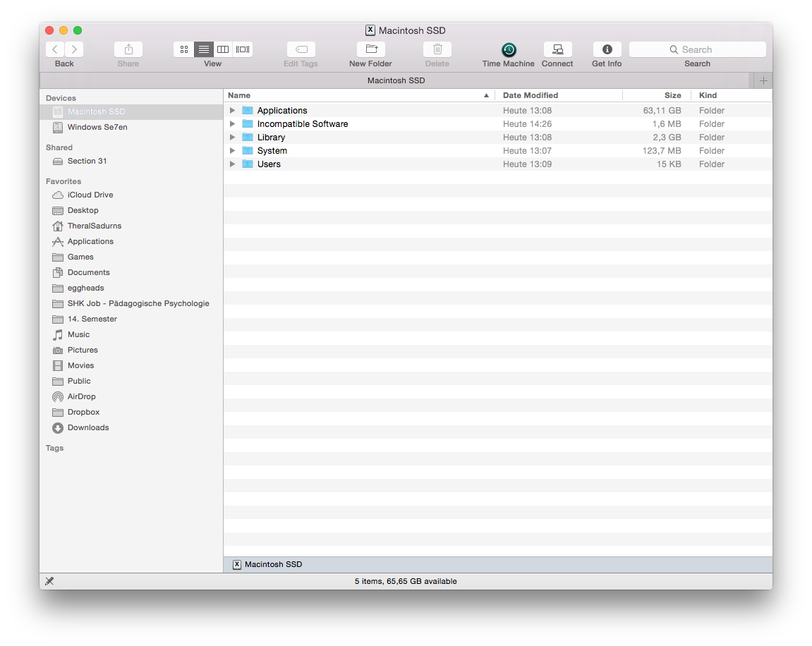Expand the Library folder

point(233,138)
